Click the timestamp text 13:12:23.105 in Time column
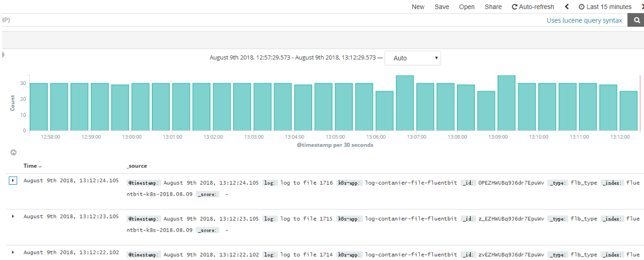The image size is (644, 260). (71, 216)
